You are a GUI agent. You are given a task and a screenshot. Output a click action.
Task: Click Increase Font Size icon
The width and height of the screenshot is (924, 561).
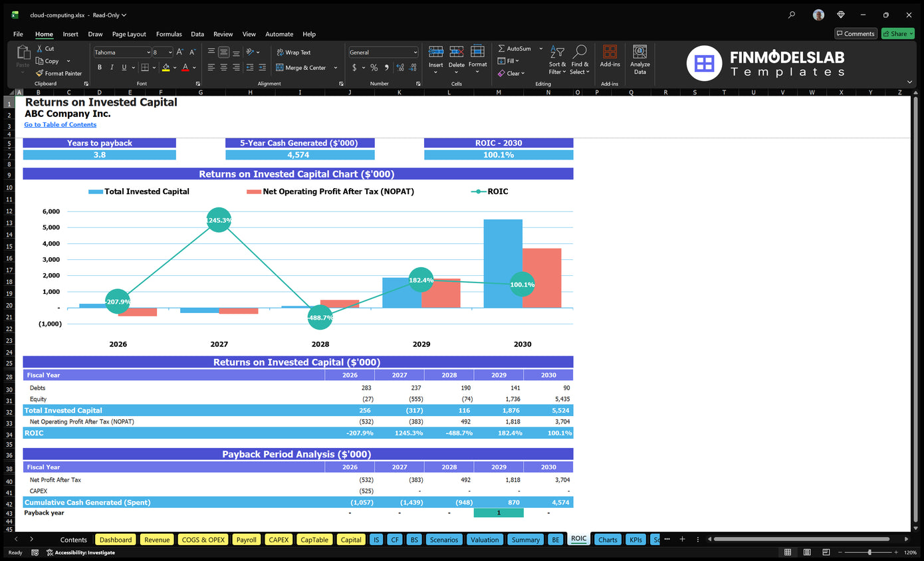coord(180,52)
